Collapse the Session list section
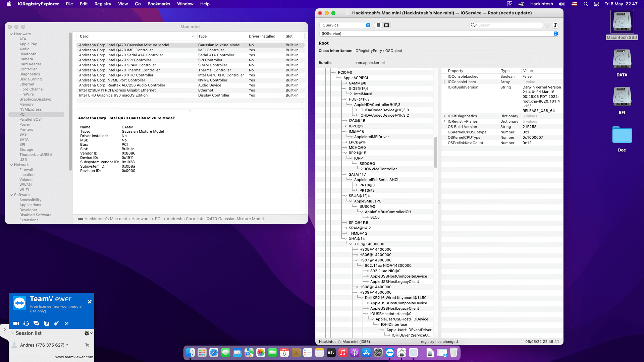The image size is (644, 362). (x=13, y=333)
